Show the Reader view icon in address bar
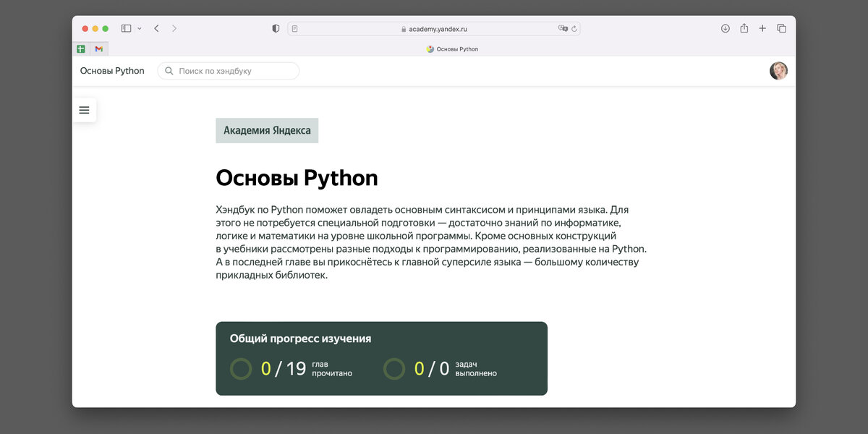 [295, 29]
